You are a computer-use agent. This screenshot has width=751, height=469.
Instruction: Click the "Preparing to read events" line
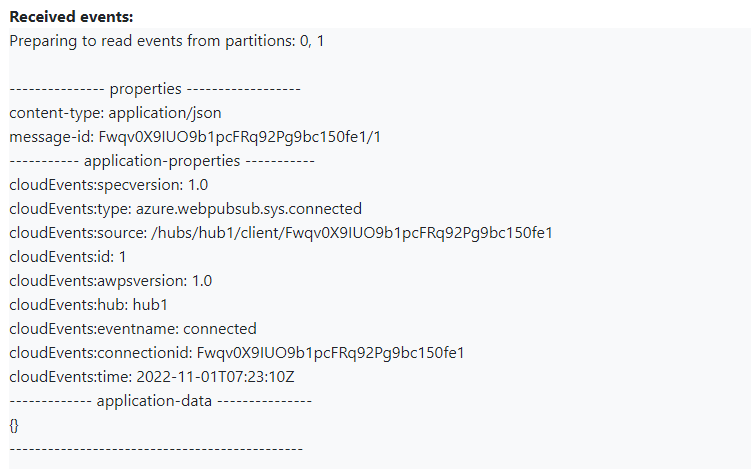coord(166,41)
